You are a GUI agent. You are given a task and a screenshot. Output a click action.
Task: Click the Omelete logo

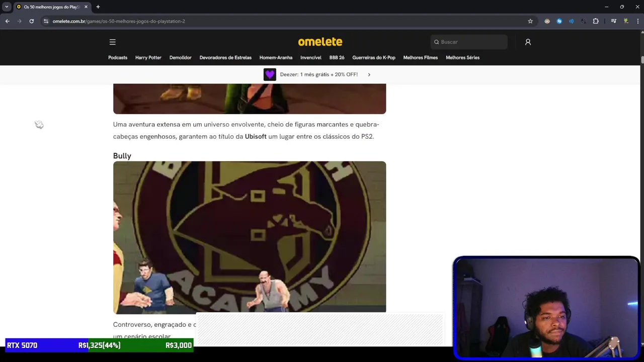click(x=320, y=42)
